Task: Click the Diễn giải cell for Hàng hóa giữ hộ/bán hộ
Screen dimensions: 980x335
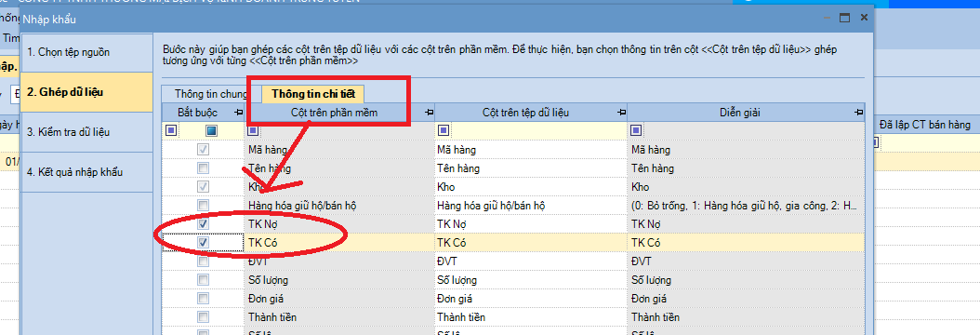Action: tap(746, 205)
